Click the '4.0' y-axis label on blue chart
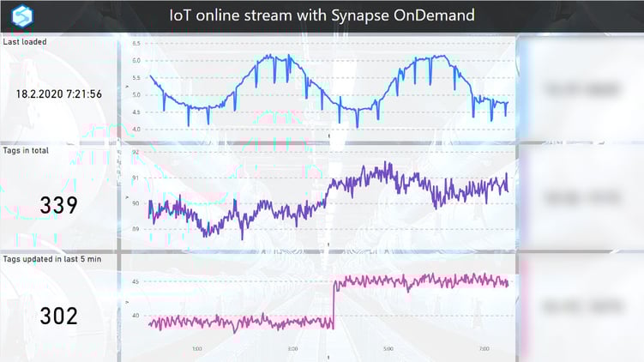The height and width of the screenshot is (362, 644). point(136,129)
